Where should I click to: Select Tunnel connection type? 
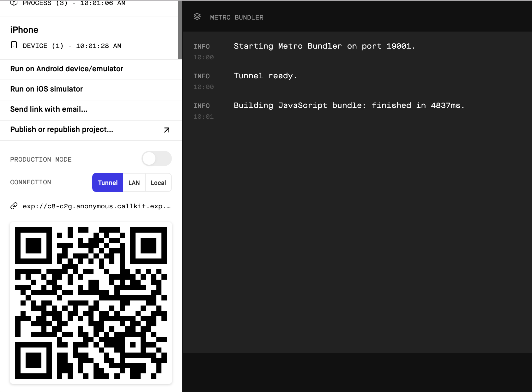pyautogui.click(x=108, y=182)
